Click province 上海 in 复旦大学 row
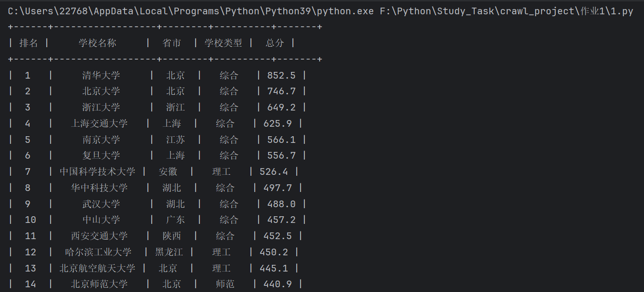Viewport: 644px width, 292px height. [x=176, y=155]
